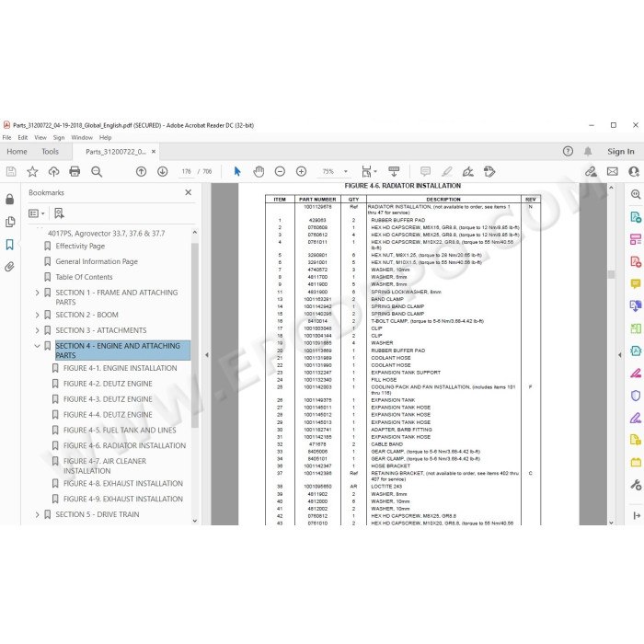The height and width of the screenshot is (644, 644).
Task: Collapse SECTION 4 - ENGINE AND ATTACHING PARTS
Action: [37, 346]
